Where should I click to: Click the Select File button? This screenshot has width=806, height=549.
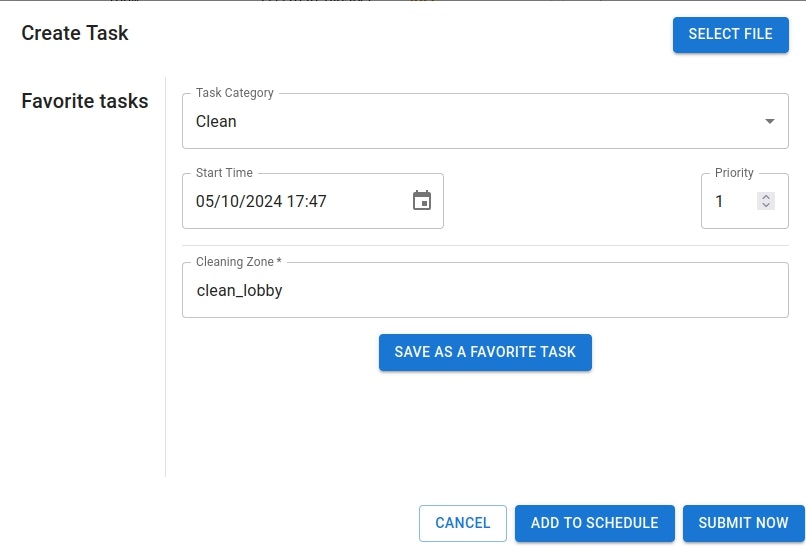tap(730, 34)
